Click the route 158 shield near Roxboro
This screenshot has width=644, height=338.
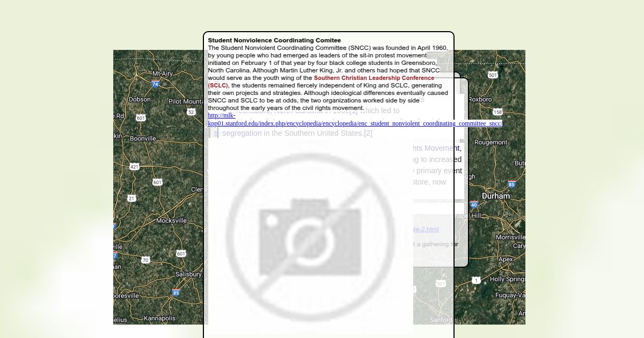[x=497, y=112]
